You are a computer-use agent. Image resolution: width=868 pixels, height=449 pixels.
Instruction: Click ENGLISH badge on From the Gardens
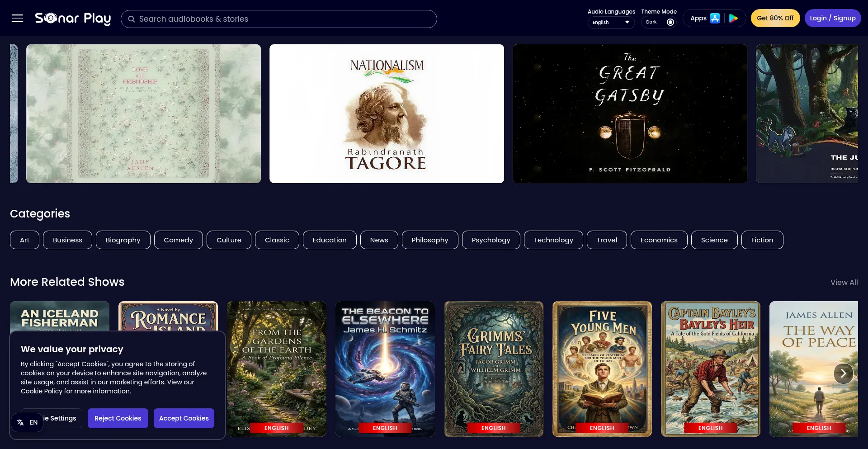tap(277, 428)
